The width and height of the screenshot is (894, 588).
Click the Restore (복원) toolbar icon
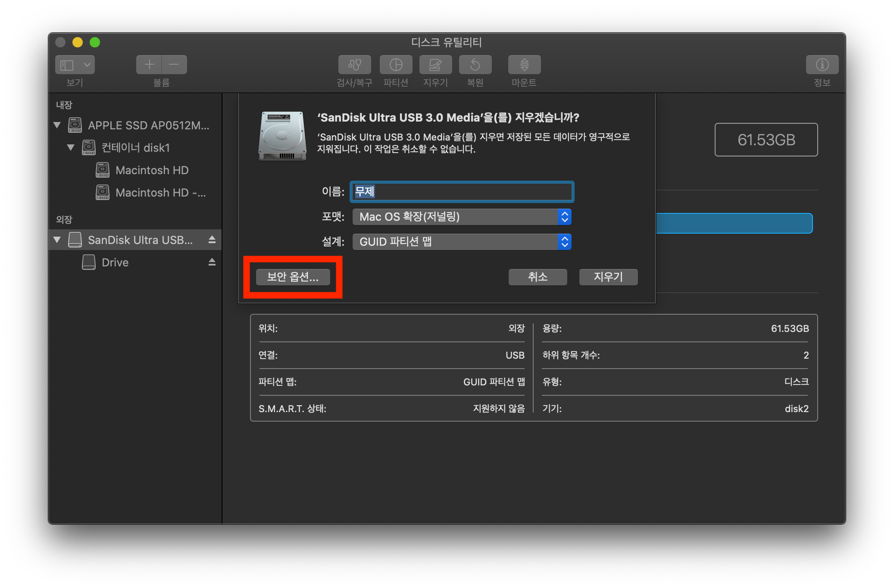[475, 65]
